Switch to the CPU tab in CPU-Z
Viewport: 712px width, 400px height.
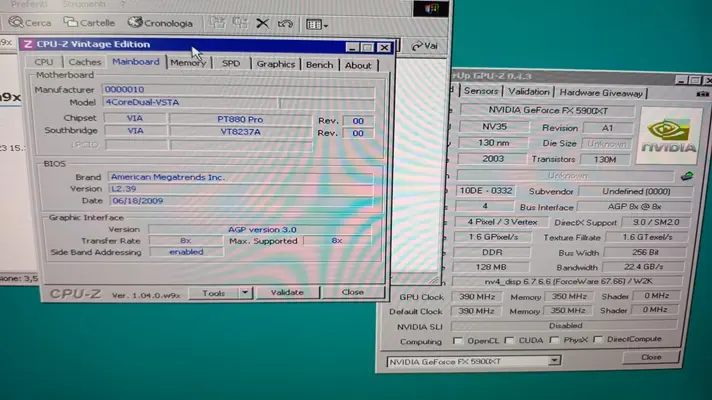[44, 62]
